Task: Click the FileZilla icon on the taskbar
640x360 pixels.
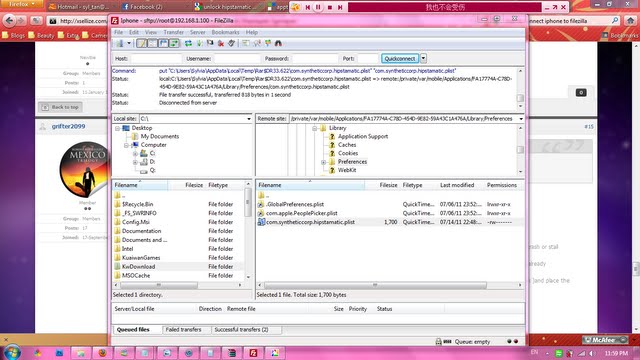Action: point(253,353)
